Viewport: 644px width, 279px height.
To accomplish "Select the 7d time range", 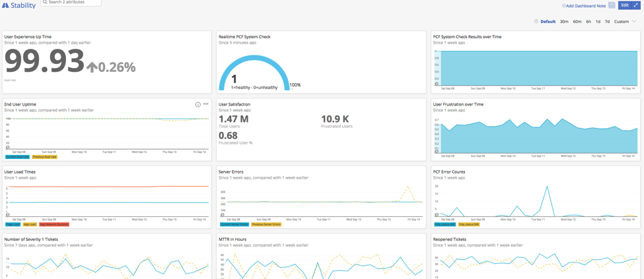I will click(607, 22).
